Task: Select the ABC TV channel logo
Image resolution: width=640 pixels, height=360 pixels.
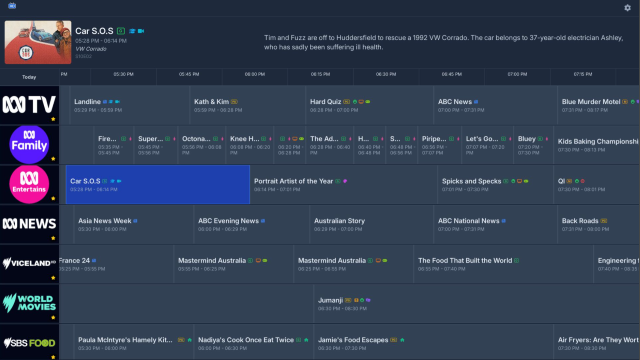Action: [x=29, y=104]
